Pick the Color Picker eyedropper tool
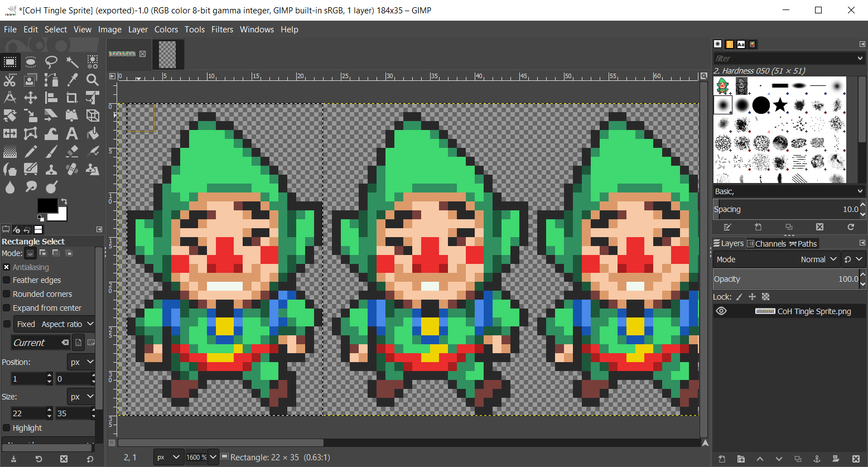868x467 pixels. tap(72, 80)
